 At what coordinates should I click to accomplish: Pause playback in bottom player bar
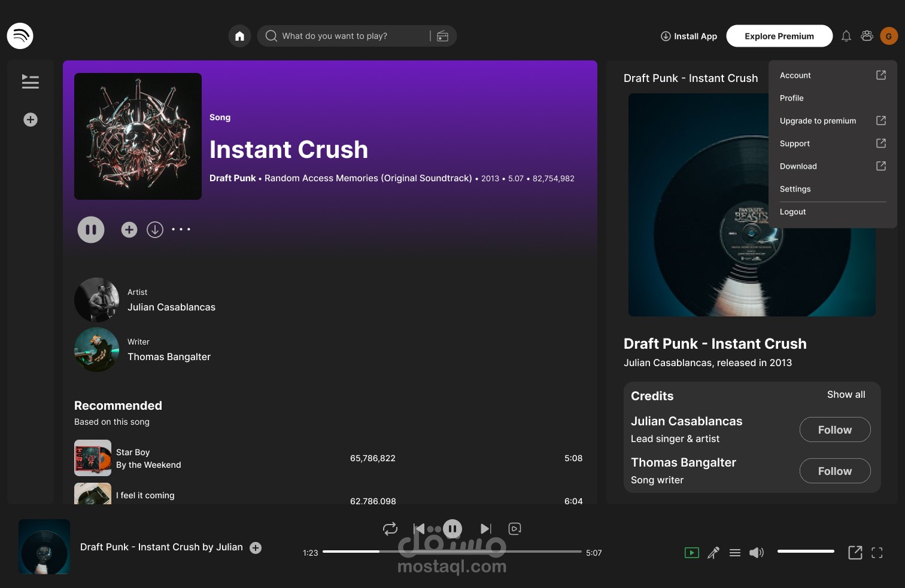[452, 529]
